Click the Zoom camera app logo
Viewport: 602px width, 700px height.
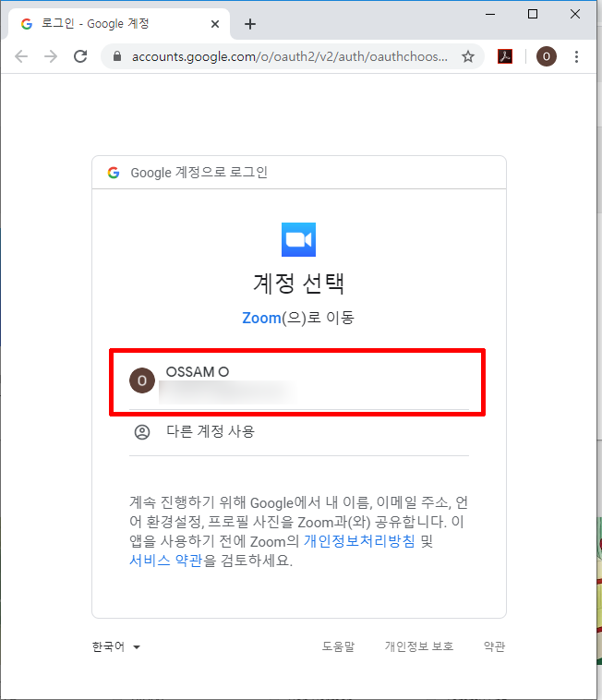pos(298,240)
